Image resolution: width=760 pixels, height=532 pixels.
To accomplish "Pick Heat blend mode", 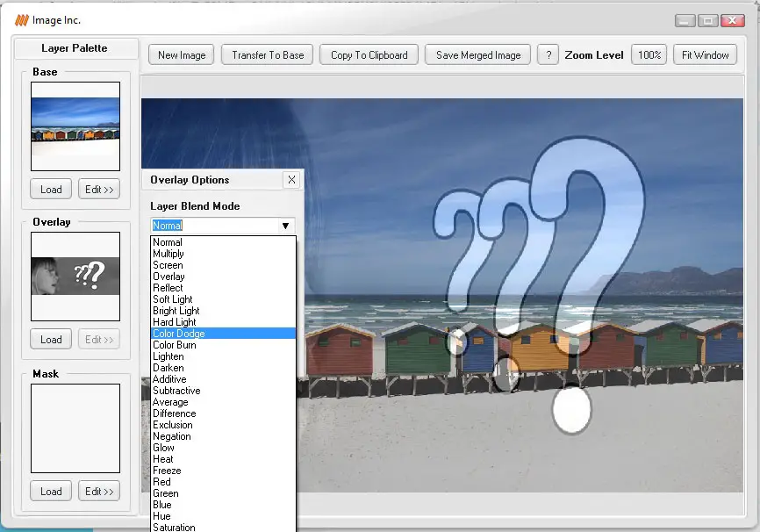I will pos(223,459).
